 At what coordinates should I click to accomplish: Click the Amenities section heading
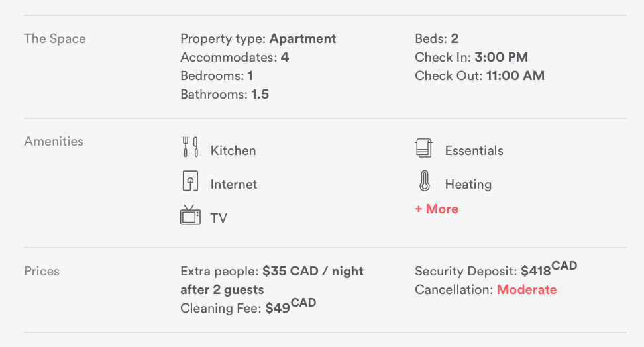point(54,141)
